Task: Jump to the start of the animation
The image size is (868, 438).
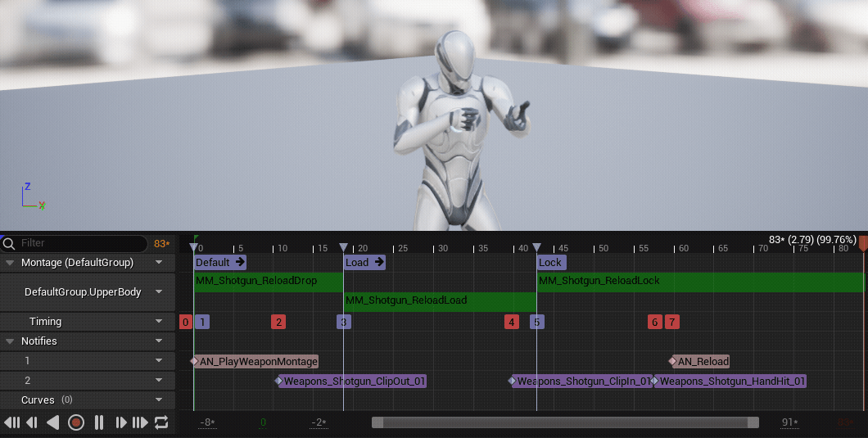Action: pyautogui.click(x=11, y=422)
